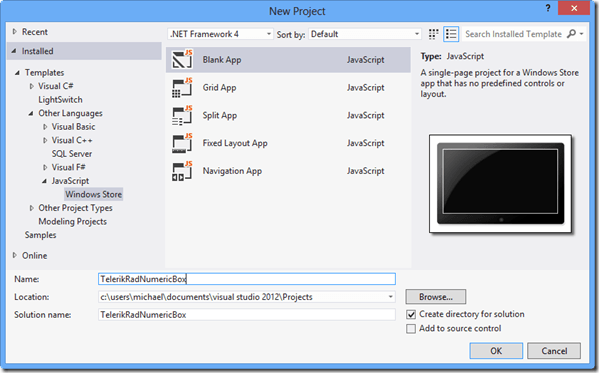The image size is (599, 373).
Task: Toggle Create directory for solution checkbox
Action: click(411, 315)
